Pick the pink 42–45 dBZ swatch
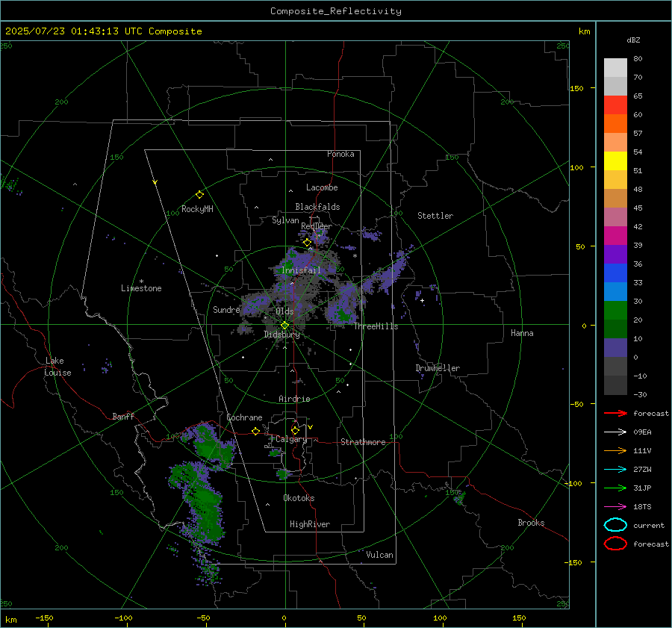The width and height of the screenshot is (672, 628). [615, 217]
